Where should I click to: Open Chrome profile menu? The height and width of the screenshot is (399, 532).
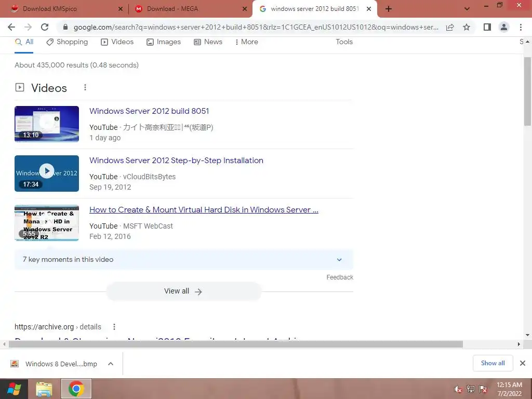tap(504, 27)
